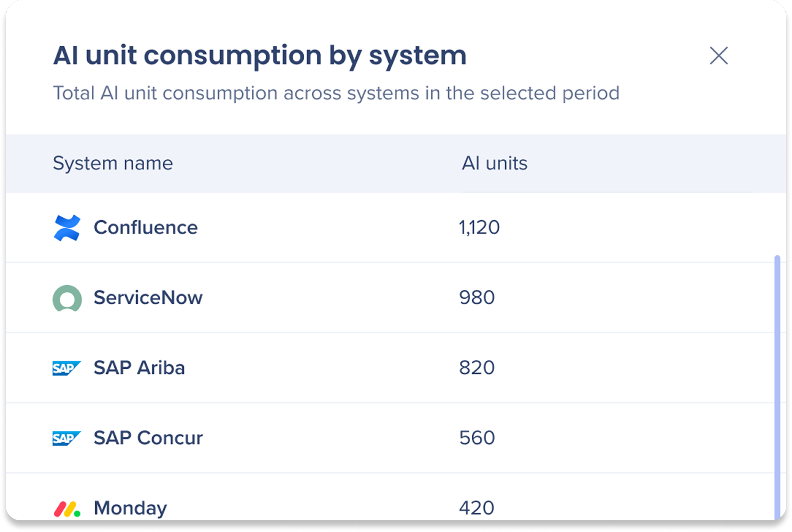Screen dimensions: 792x532
Task: Click the SAP Concur logo icon
Action: 66,438
